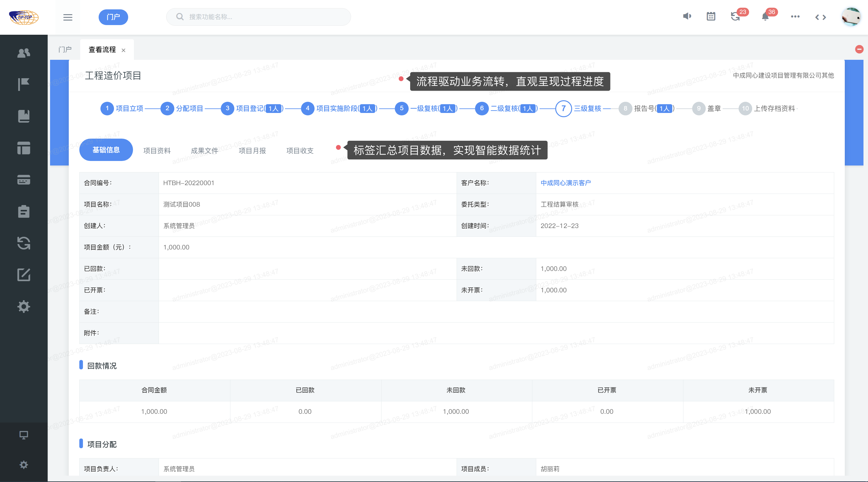Screen dimensions: 868x482
Task: Click the three-dots more options icon
Action: [795, 17]
